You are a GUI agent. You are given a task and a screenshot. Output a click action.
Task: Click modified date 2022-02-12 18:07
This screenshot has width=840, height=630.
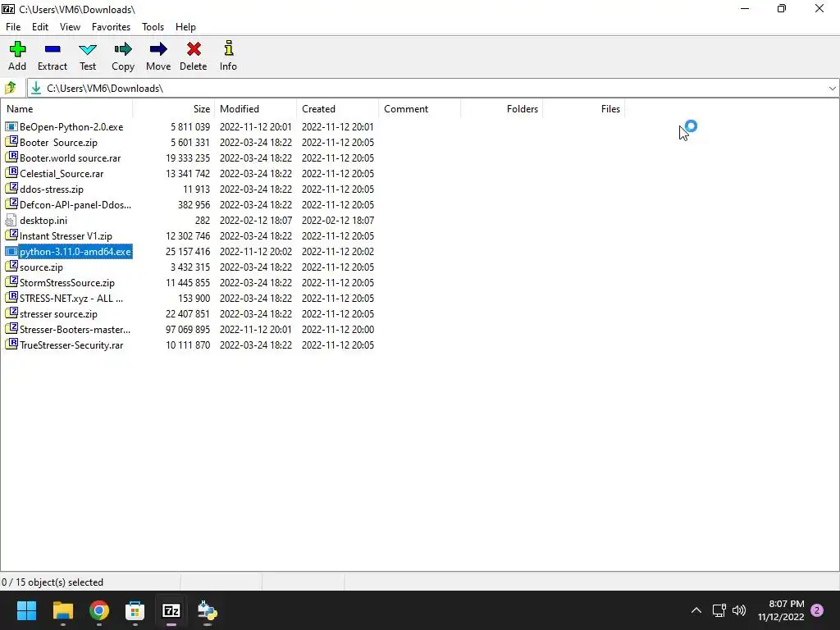256,220
